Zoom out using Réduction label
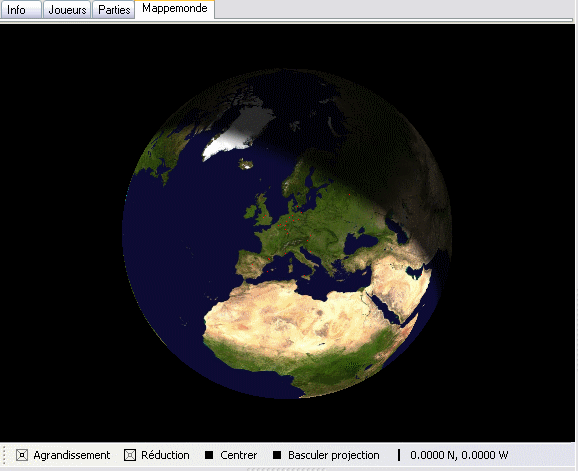 pos(165,456)
